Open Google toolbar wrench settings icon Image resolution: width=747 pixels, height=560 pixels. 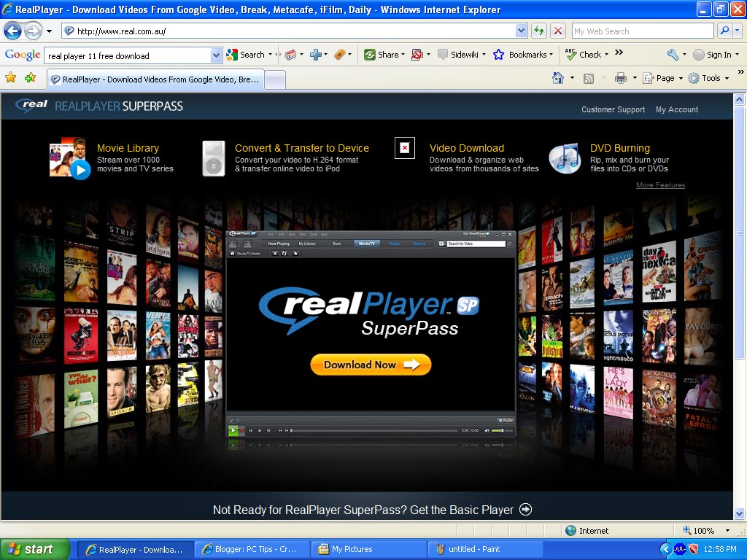click(x=673, y=55)
